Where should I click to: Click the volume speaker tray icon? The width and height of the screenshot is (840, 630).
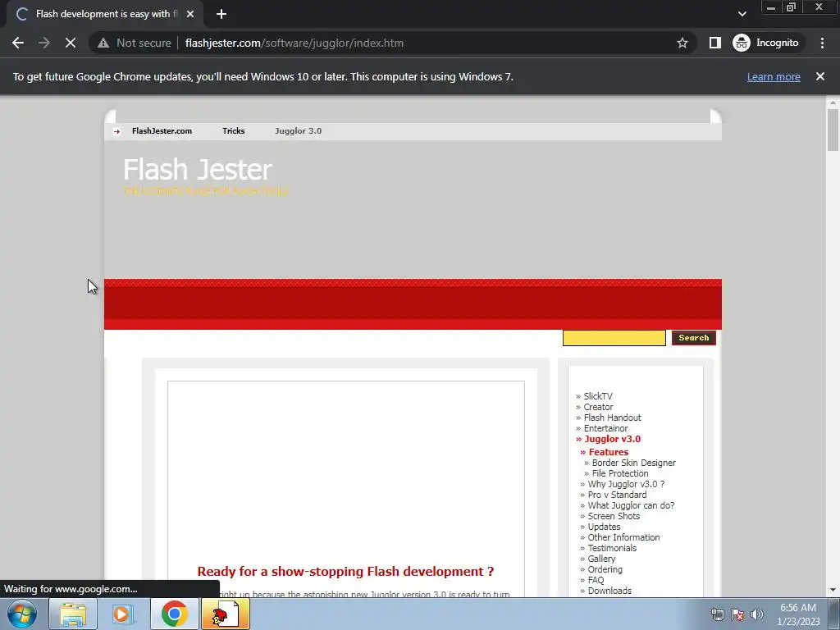(757, 614)
